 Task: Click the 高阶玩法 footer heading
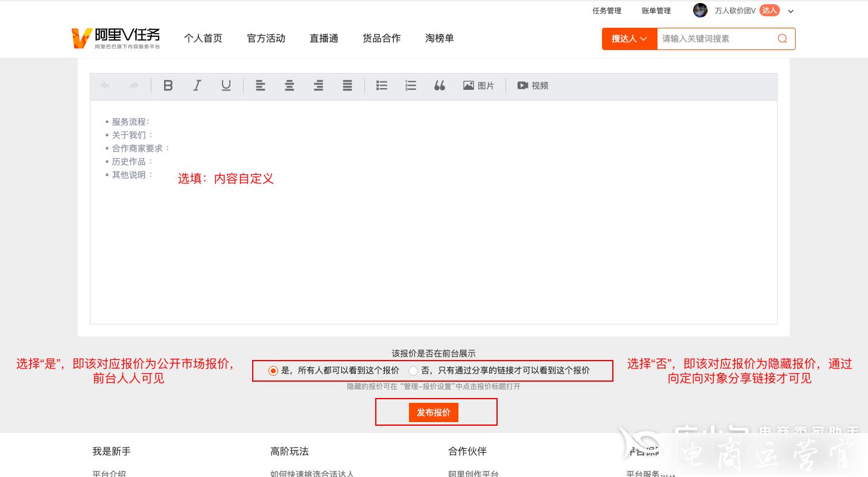pos(290,451)
